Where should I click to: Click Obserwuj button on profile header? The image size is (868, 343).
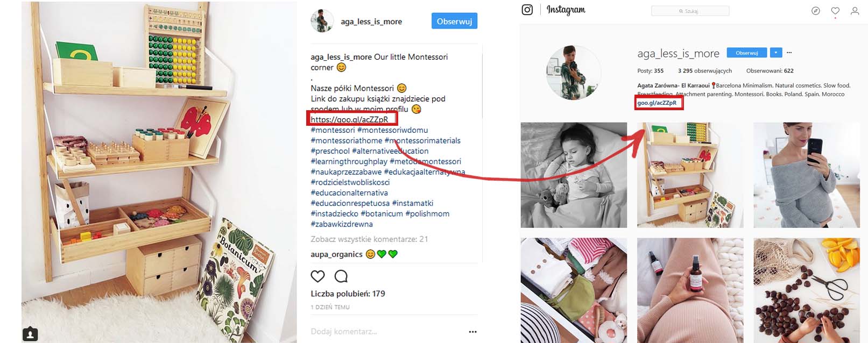click(746, 53)
